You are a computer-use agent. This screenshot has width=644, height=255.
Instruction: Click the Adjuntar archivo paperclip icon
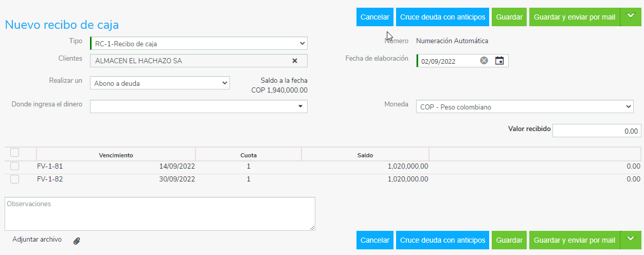(x=77, y=240)
